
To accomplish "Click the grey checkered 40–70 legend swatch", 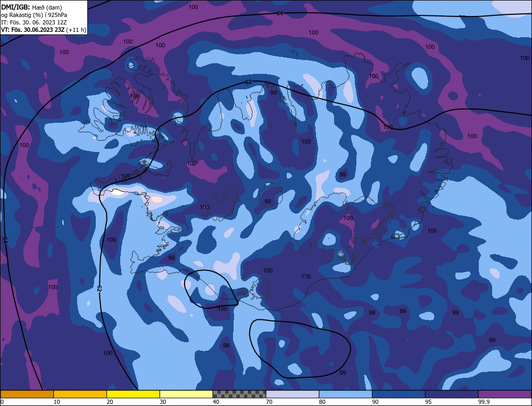I will click(239, 394).
